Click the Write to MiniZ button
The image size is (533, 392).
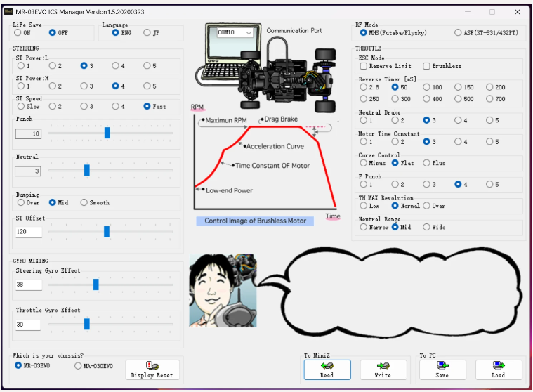pyautogui.click(x=383, y=370)
